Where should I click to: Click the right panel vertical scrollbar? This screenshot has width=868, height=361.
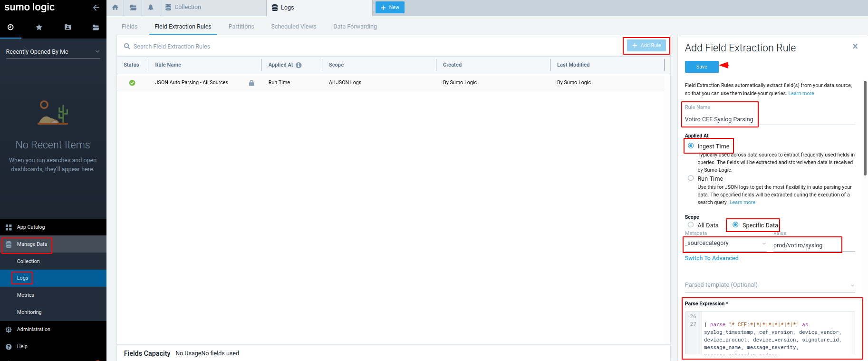point(865,128)
